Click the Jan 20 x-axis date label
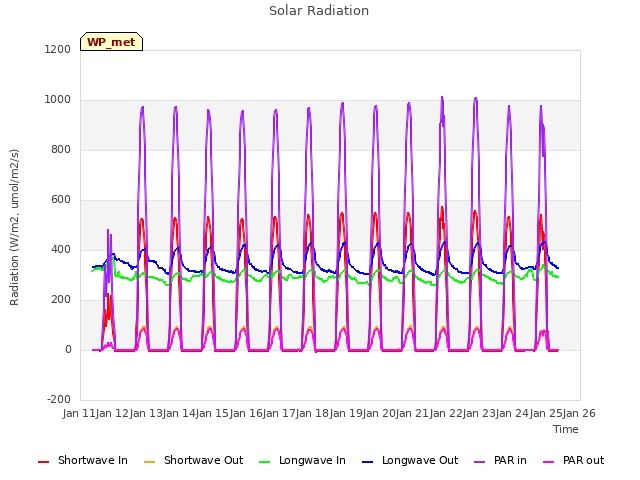 (x=379, y=413)
